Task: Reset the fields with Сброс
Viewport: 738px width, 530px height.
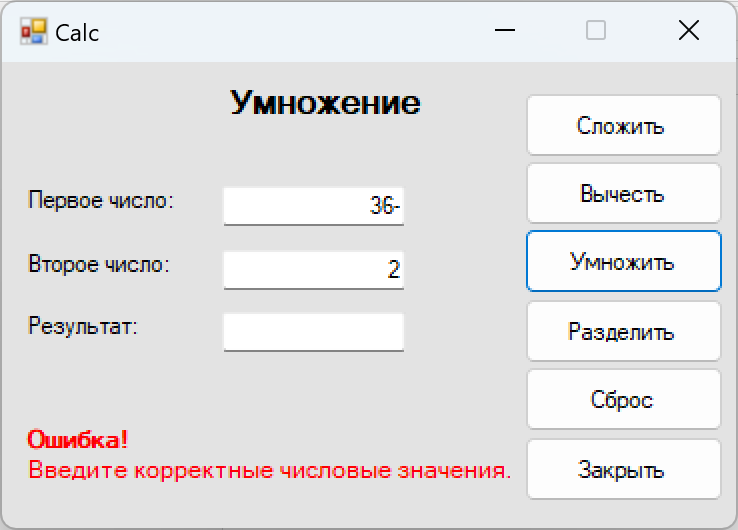Action: coord(624,400)
